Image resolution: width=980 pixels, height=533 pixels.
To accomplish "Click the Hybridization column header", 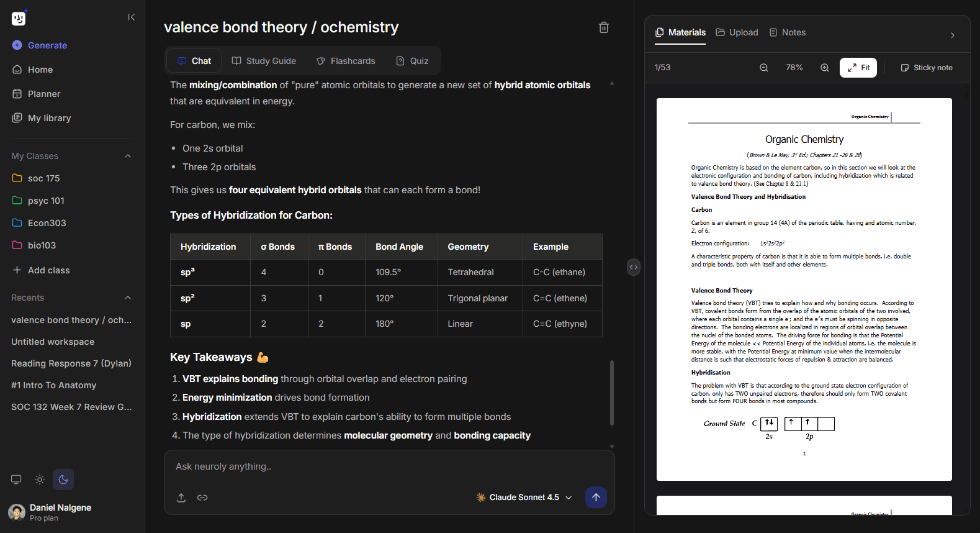I will pos(210,247).
